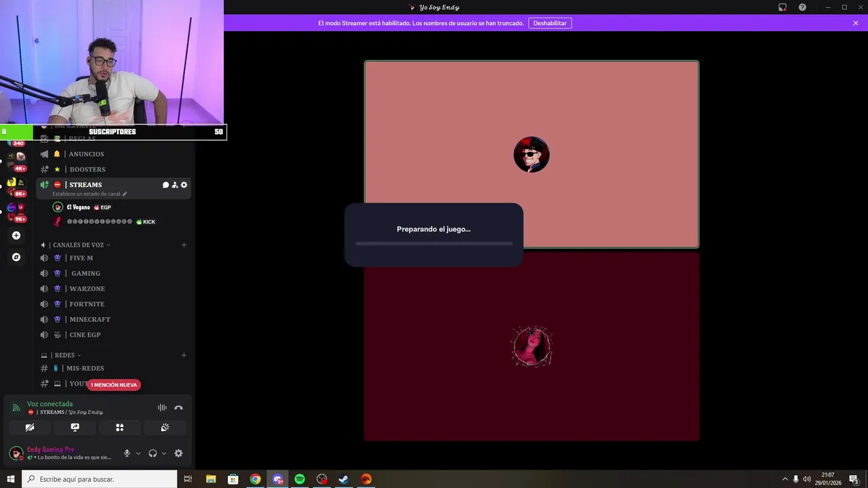Add channel to REDES category
Viewport: 868px width, 488px height.
pos(184,355)
